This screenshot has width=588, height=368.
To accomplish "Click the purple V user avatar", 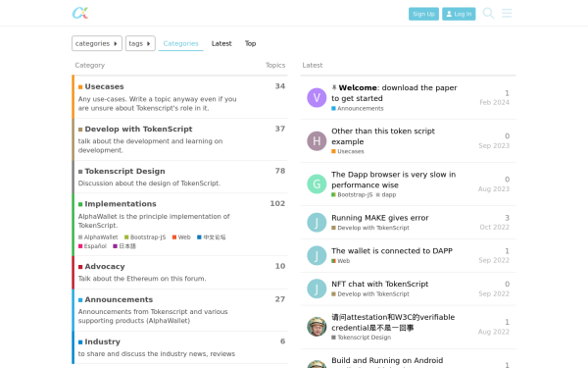I will pyautogui.click(x=317, y=97).
